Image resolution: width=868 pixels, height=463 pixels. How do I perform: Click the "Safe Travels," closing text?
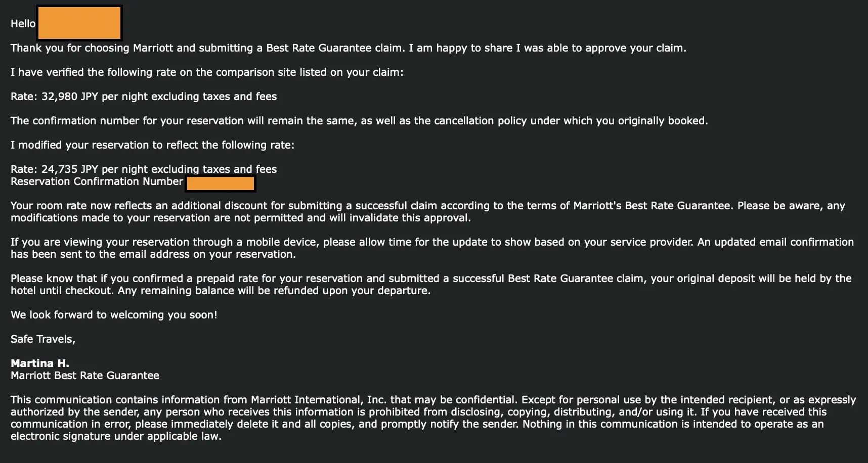[x=43, y=339]
